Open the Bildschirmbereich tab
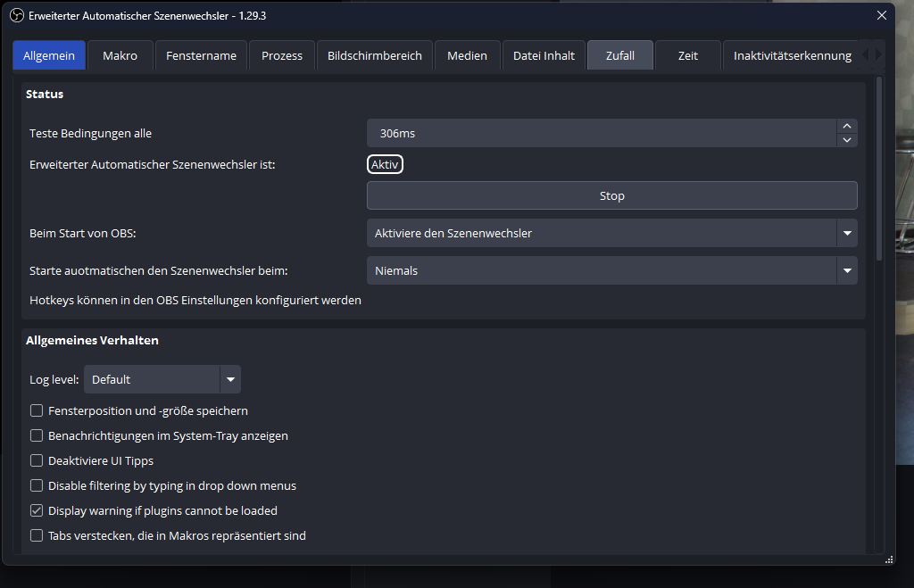The width and height of the screenshot is (914, 588). [x=374, y=55]
